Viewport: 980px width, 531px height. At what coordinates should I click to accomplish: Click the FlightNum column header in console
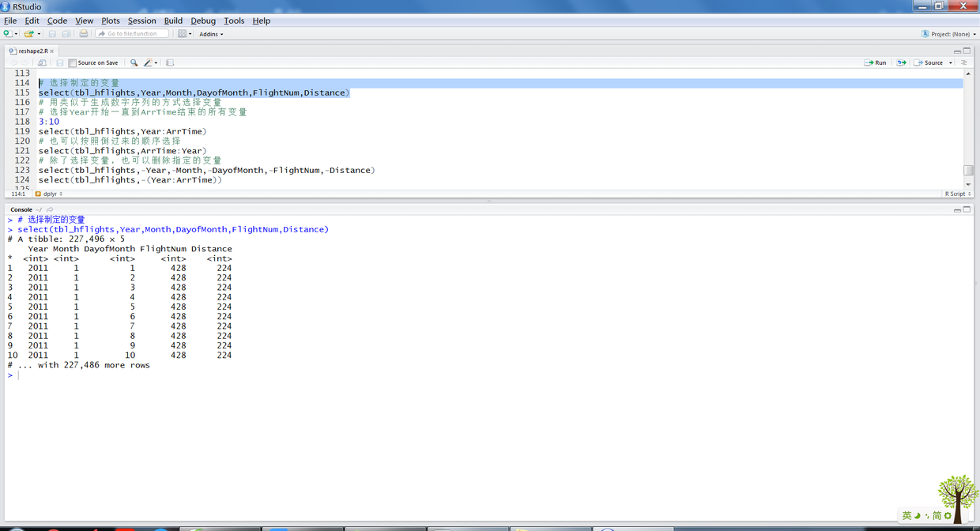coord(163,249)
